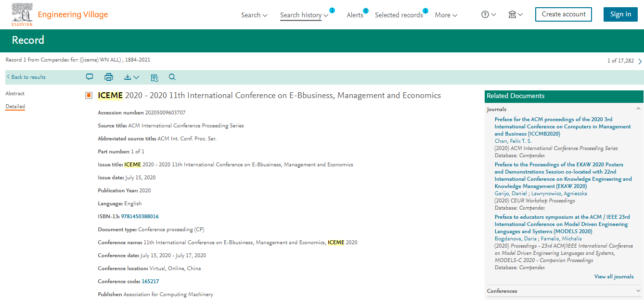
Task: Click document type Conference proceeding (CP)
Action: tap(171, 229)
